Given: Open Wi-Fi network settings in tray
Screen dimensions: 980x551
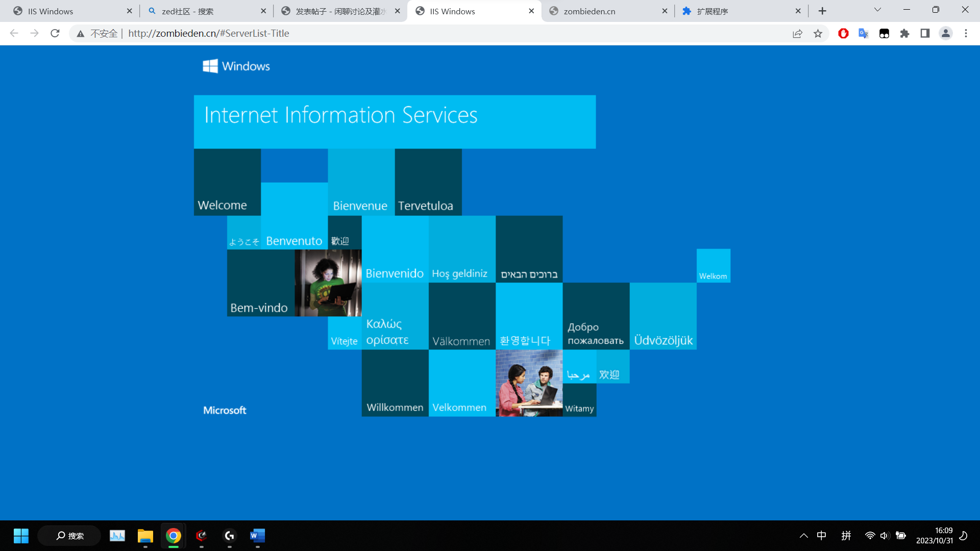Looking at the screenshot, I should click(870, 536).
